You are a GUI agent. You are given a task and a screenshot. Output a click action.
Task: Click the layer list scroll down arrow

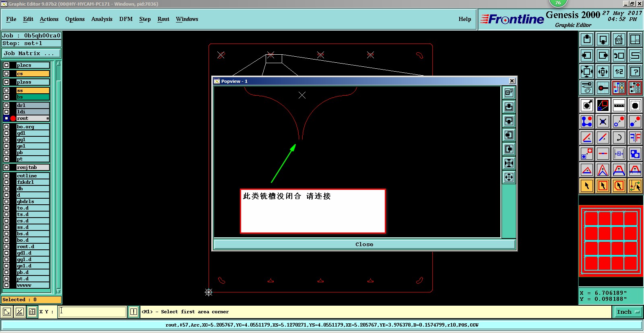pos(58,291)
